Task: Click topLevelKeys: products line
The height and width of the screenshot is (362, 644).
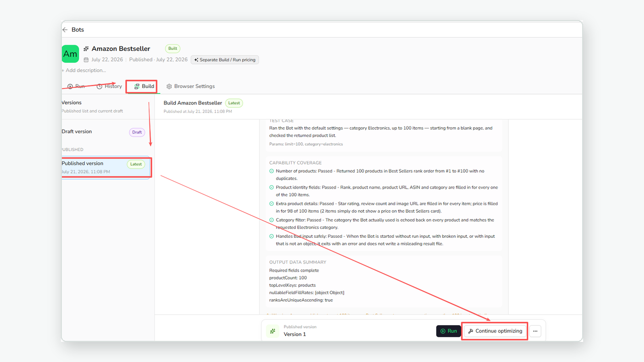Action: (292, 285)
